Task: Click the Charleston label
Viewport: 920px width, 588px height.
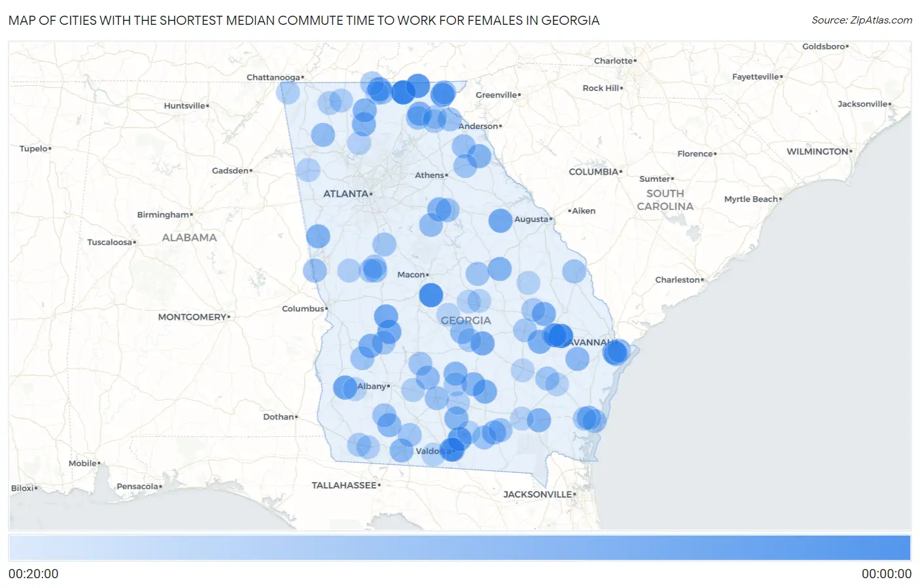Action: tap(678, 280)
